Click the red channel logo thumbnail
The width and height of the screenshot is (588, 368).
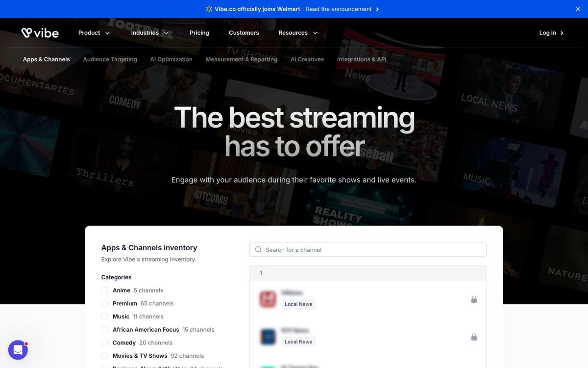point(268,299)
